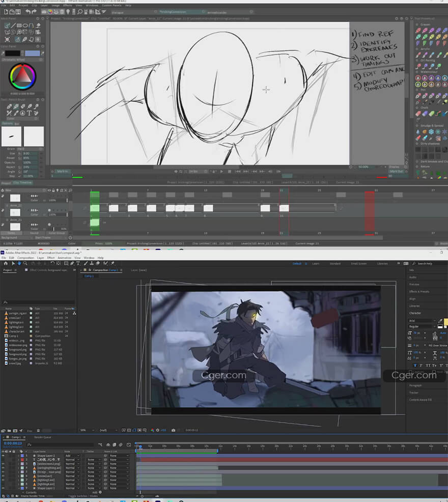Toggle motion blur switch in timeline header
The width and height of the screenshot is (448, 502).
(121, 444)
